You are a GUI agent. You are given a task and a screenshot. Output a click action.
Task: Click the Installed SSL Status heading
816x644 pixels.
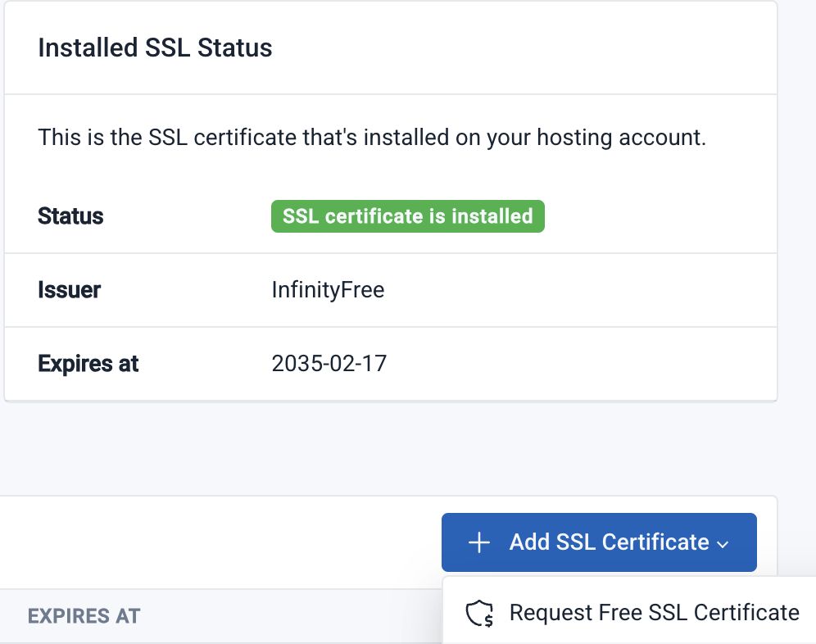pyautogui.click(x=155, y=48)
